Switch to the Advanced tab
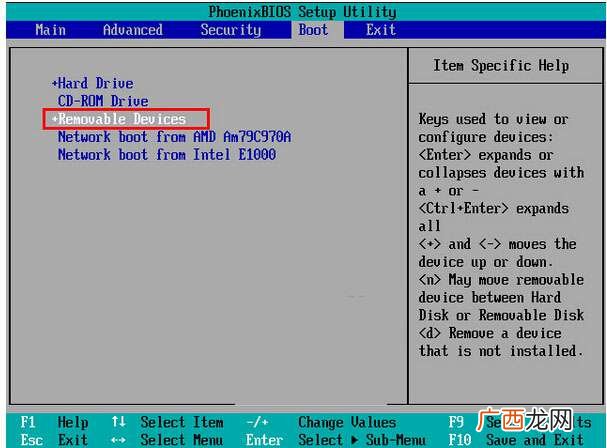 coord(133,30)
